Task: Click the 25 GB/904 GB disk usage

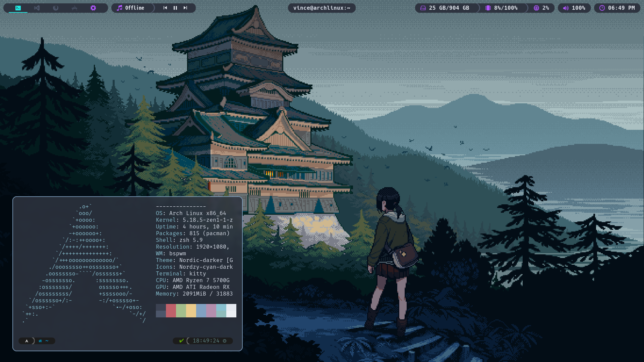Action: [449, 8]
